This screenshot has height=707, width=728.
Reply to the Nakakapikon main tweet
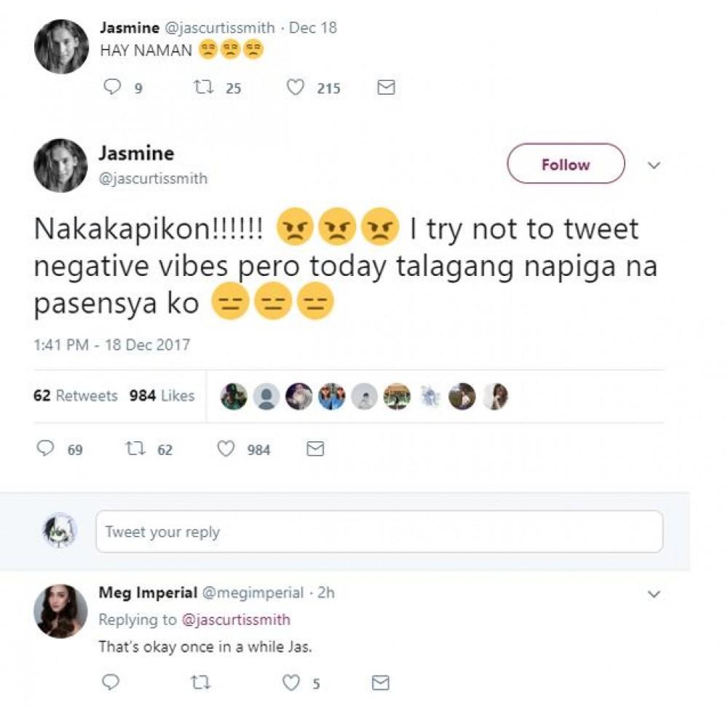tap(46, 449)
